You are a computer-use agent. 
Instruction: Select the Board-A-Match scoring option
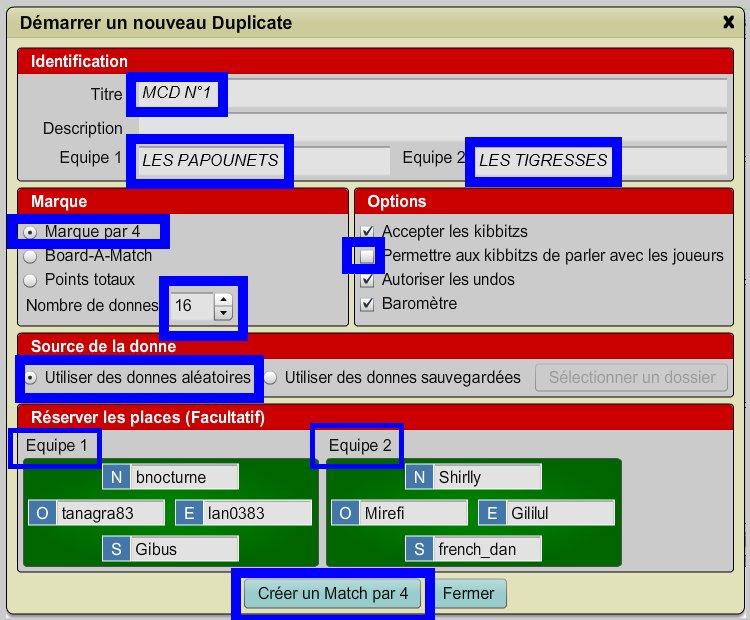pos(32,256)
